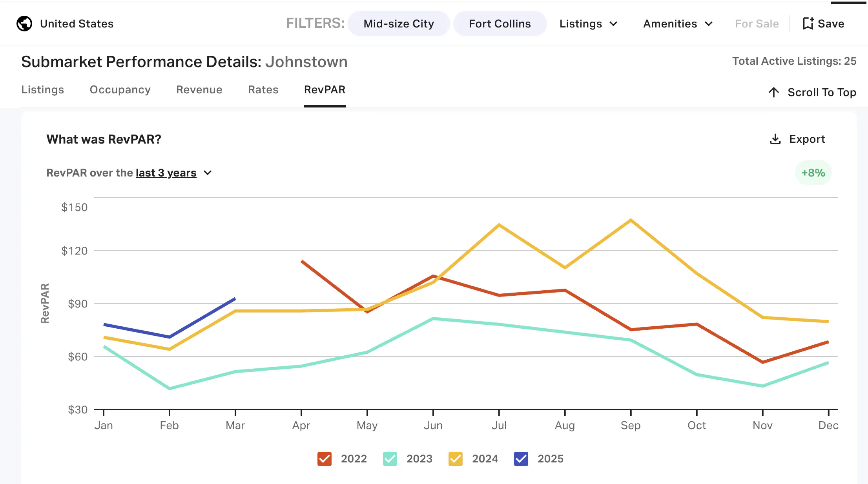Hide the 2024 line via checkbox
The width and height of the screenshot is (868, 484).
point(456,459)
